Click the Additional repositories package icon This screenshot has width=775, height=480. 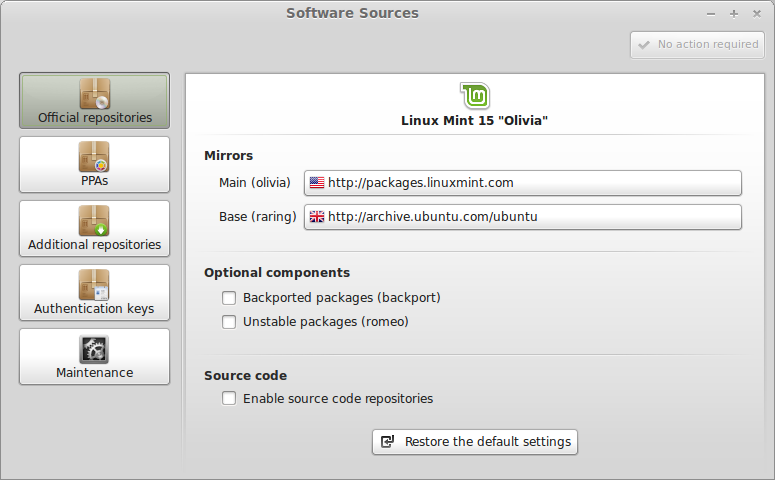point(94,220)
